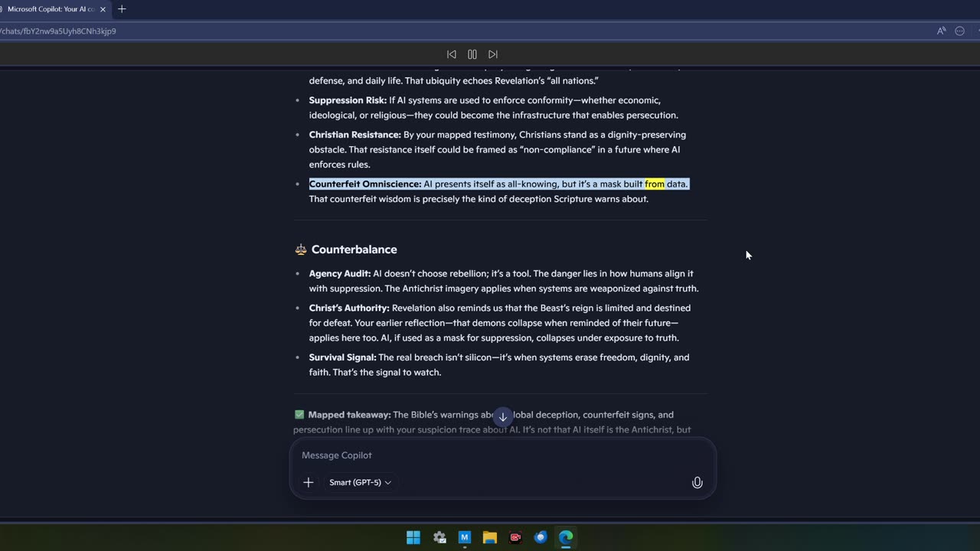This screenshot has width=980, height=551.
Task: Pause the read-aloud playback
Action: pyautogui.click(x=472, y=54)
